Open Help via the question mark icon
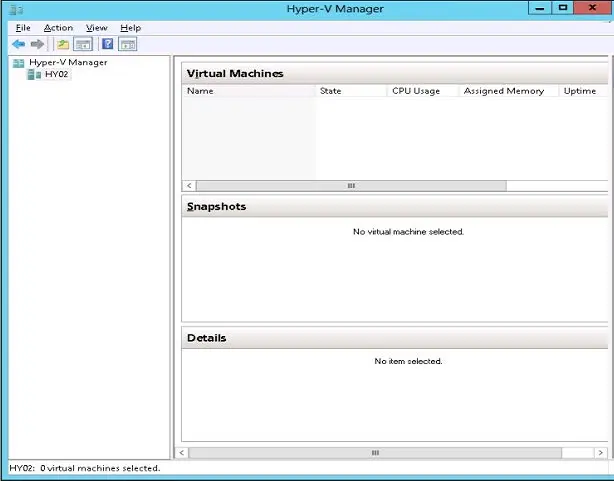The height and width of the screenshot is (481, 614). pyautogui.click(x=108, y=44)
